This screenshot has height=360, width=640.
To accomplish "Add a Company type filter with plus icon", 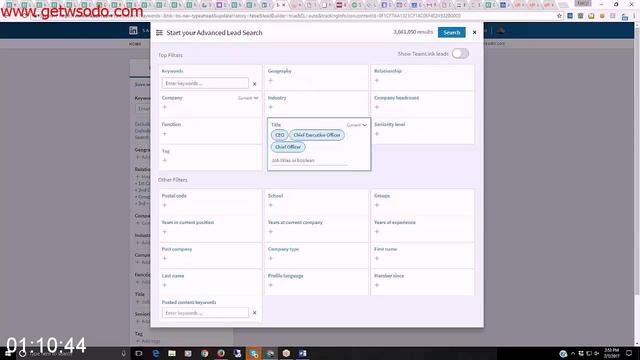I will click(270, 258).
